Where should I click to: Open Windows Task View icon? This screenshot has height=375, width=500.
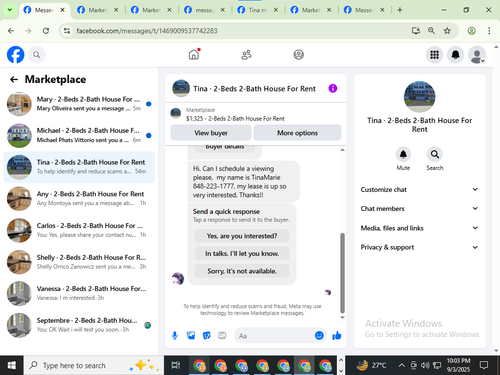[176, 365]
